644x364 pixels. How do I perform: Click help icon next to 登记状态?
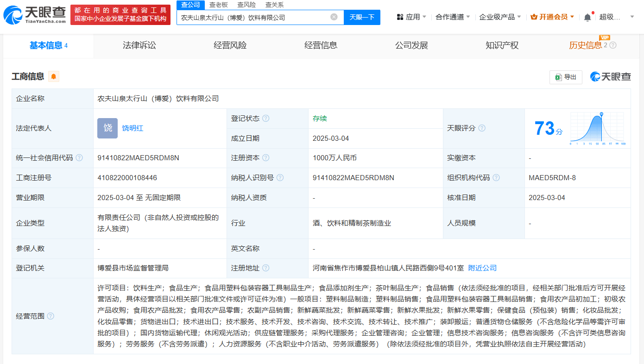(265, 119)
